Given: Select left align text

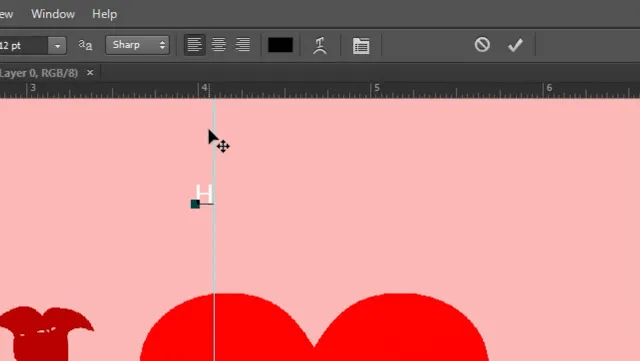Looking at the screenshot, I should coord(194,45).
